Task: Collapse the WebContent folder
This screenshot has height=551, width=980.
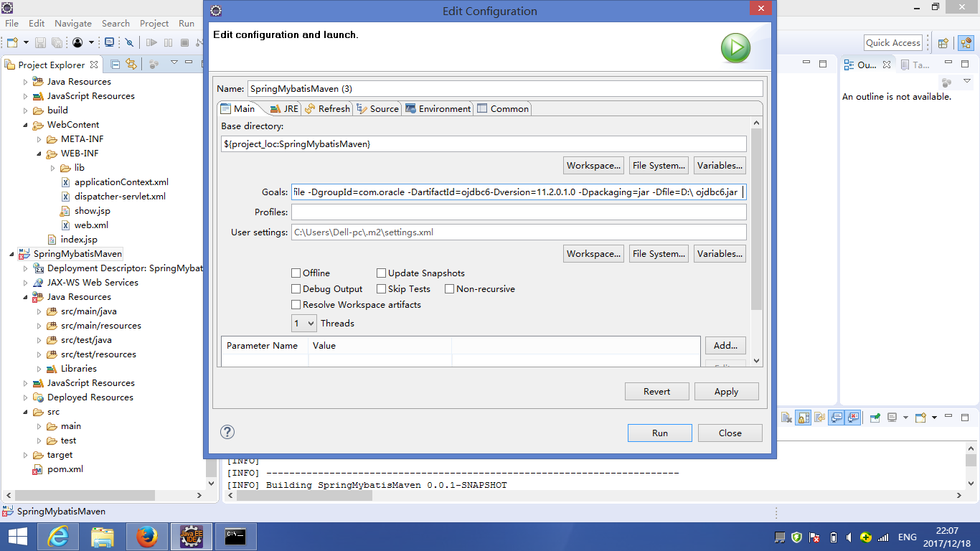Action: point(26,125)
